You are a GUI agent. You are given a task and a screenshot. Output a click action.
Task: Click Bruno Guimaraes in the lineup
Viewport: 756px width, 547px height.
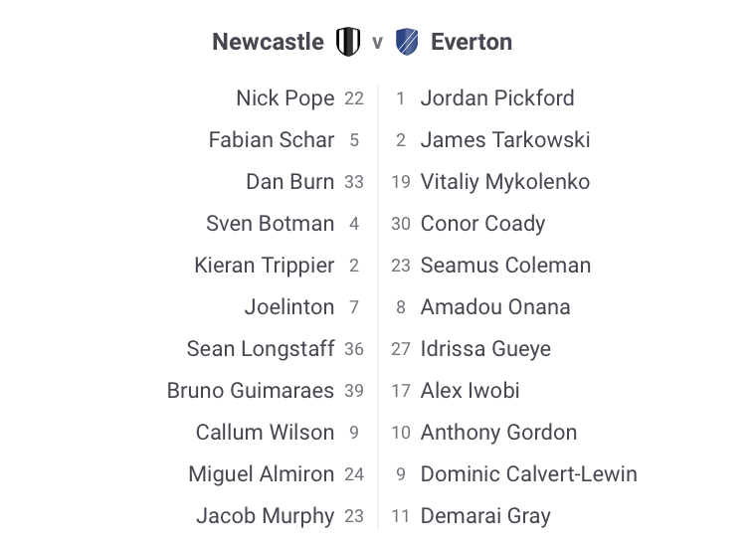(x=250, y=391)
